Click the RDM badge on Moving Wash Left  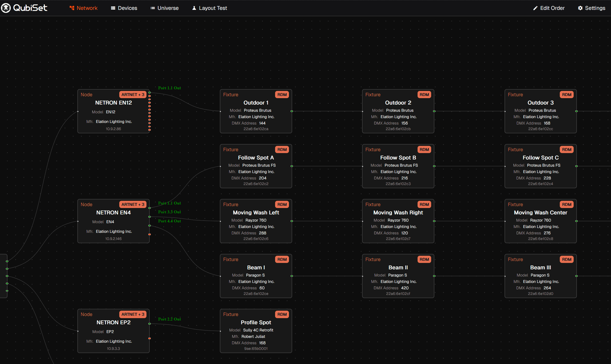pyautogui.click(x=282, y=205)
